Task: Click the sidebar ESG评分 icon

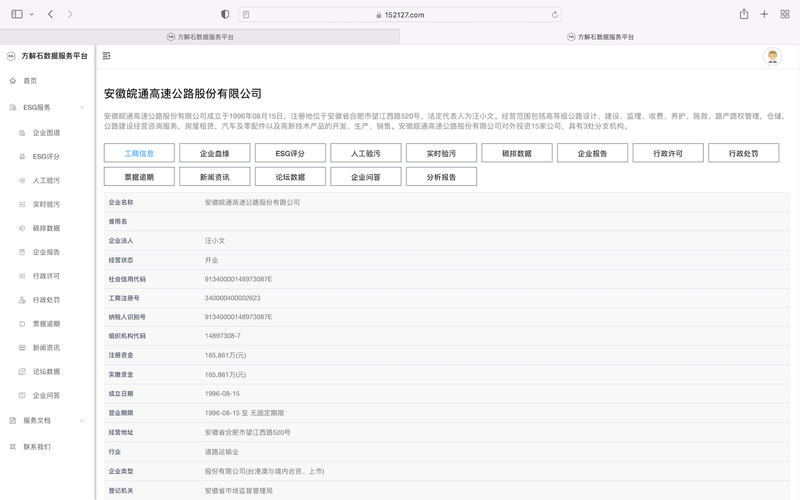Action: pos(22,157)
